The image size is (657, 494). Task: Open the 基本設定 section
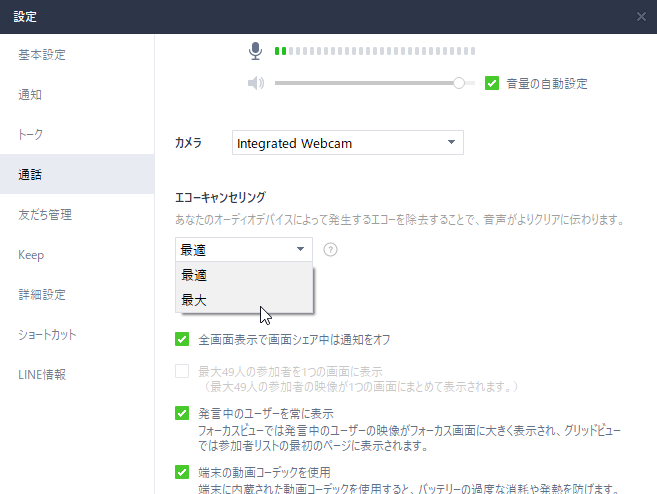tap(77, 54)
